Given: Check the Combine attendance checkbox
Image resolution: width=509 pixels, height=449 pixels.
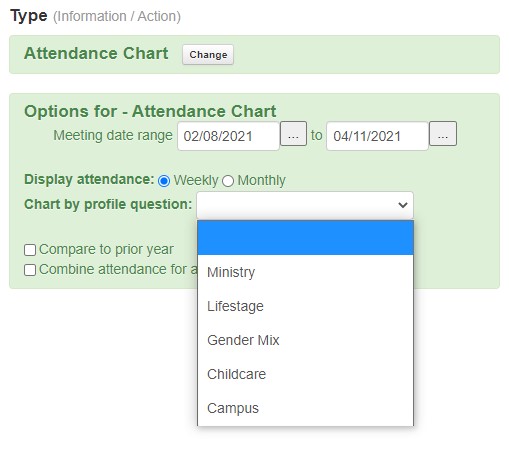Looking at the screenshot, I should click(x=30, y=270).
